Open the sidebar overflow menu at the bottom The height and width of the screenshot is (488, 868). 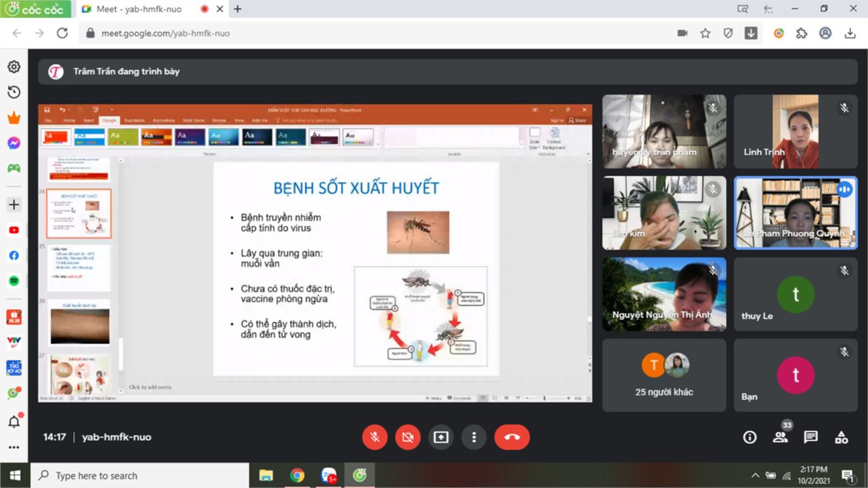pyautogui.click(x=13, y=449)
